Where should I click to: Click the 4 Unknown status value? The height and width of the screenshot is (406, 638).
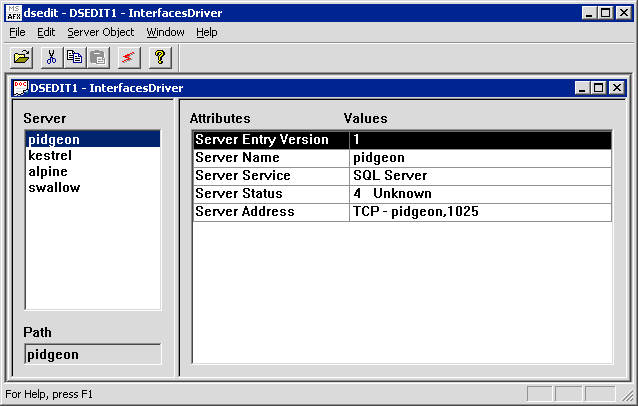coord(481,194)
